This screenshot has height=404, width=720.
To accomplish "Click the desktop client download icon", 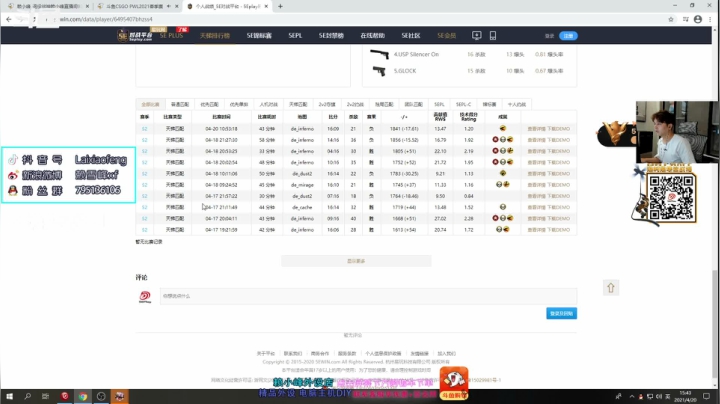I will [x=477, y=35].
